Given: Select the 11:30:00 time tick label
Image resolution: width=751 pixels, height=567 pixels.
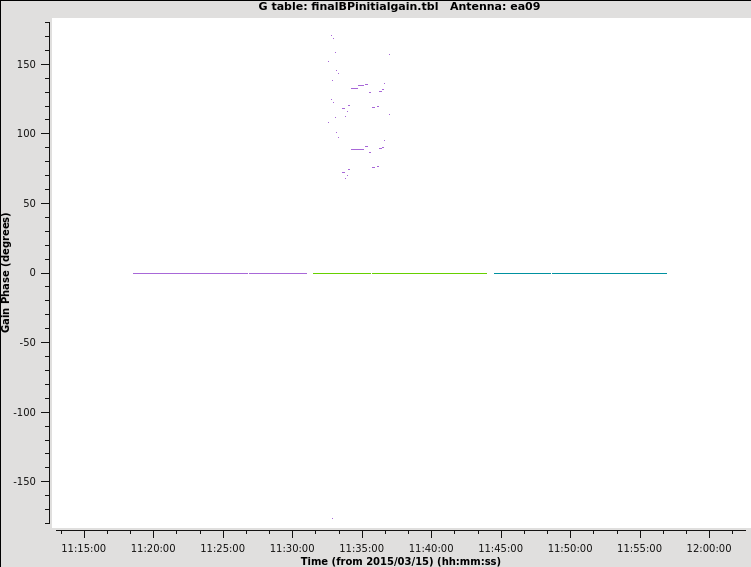Looking at the screenshot, I should [x=292, y=548].
